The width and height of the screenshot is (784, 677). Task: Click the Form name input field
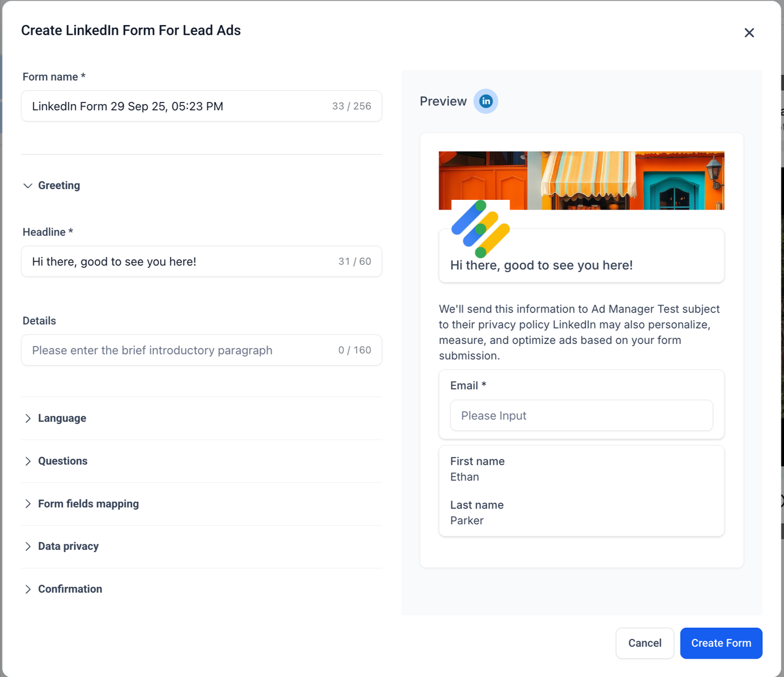pos(179,106)
